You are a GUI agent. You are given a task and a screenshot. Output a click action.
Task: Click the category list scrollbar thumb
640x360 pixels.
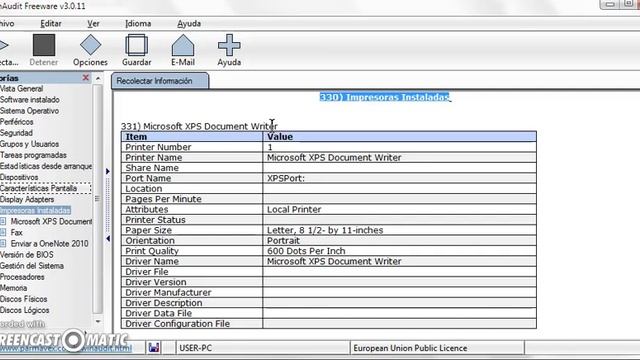click(x=98, y=199)
